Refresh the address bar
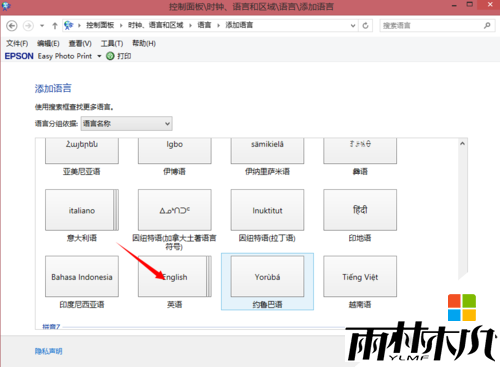 (365, 26)
